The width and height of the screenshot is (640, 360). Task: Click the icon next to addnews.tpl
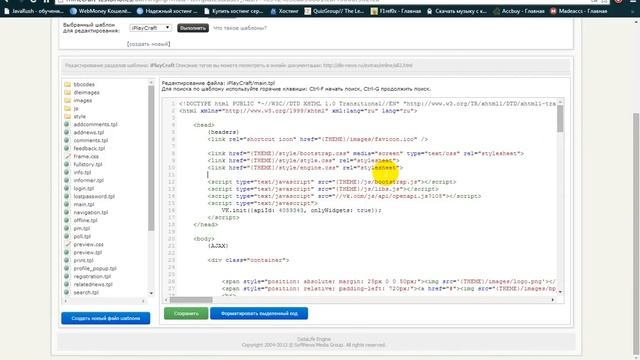[x=67, y=132]
